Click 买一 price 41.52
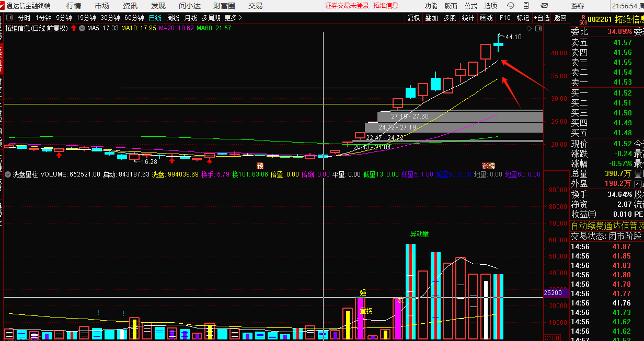The width and height of the screenshot is (644, 341). click(623, 93)
